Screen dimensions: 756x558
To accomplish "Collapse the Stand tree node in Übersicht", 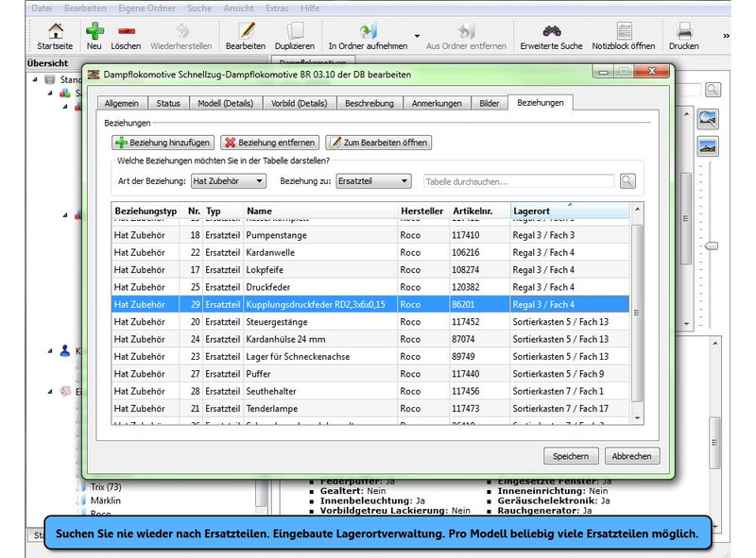I will (35, 79).
